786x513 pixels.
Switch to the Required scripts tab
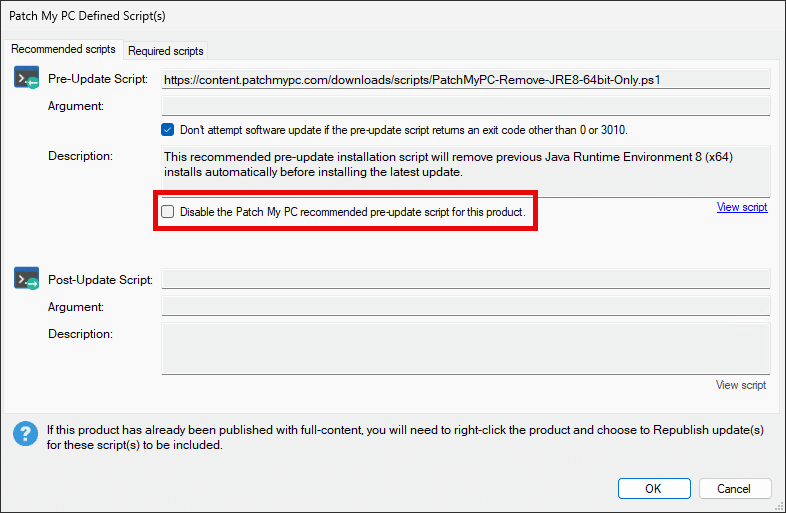[x=166, y=51]
